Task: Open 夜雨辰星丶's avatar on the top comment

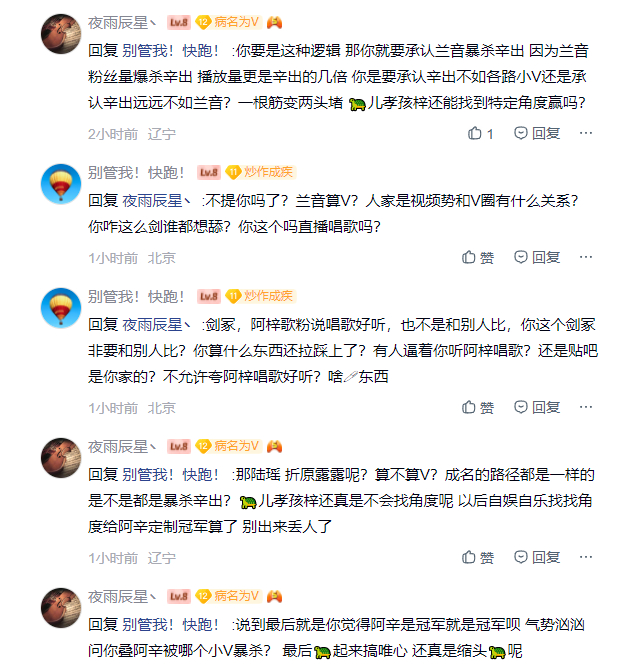Action: (x=60, y=36)
